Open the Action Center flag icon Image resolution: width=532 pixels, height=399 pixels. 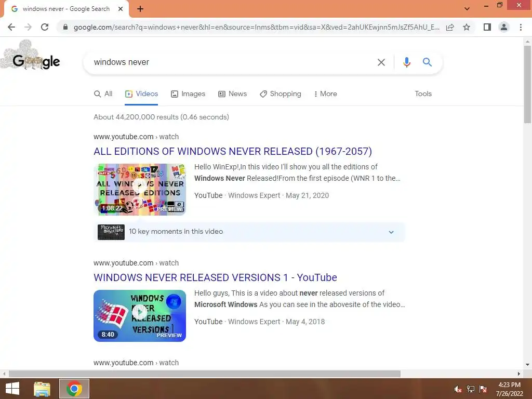(x=483, y=389)
